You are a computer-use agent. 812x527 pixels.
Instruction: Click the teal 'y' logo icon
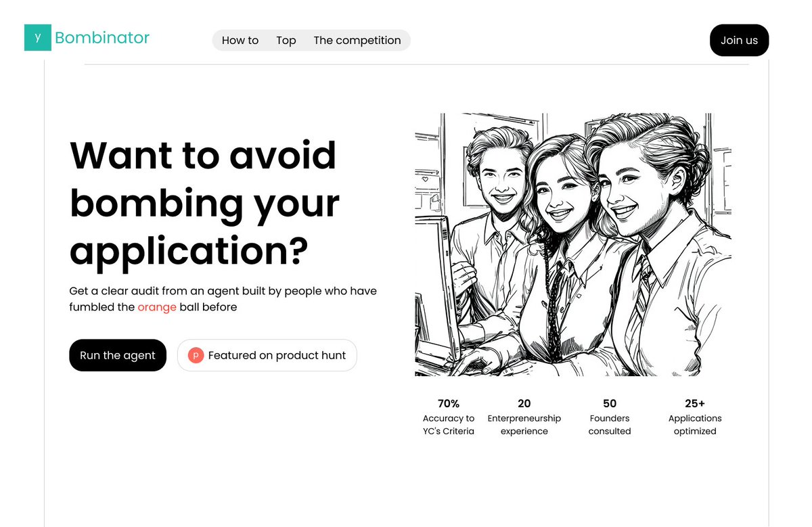[38, 38]
